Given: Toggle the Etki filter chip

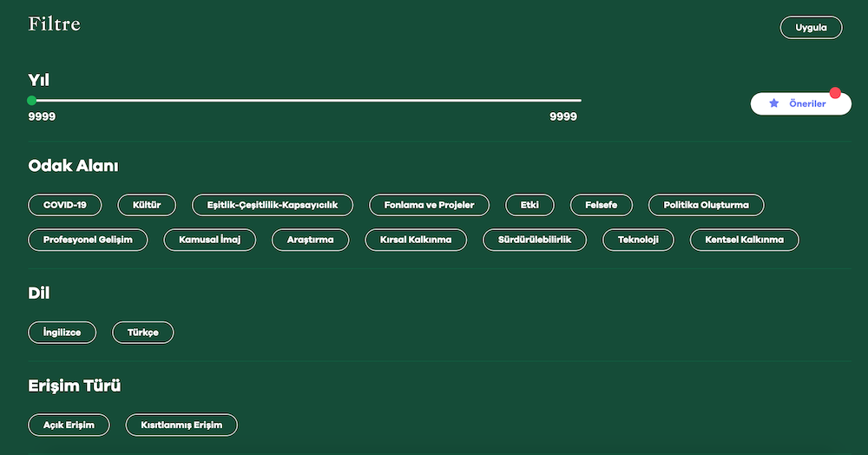Looking at the screenshot, I should coord(529,205).
